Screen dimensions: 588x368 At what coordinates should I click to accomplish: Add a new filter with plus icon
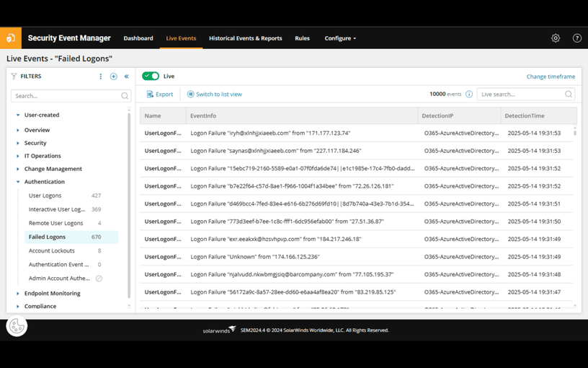113,76
